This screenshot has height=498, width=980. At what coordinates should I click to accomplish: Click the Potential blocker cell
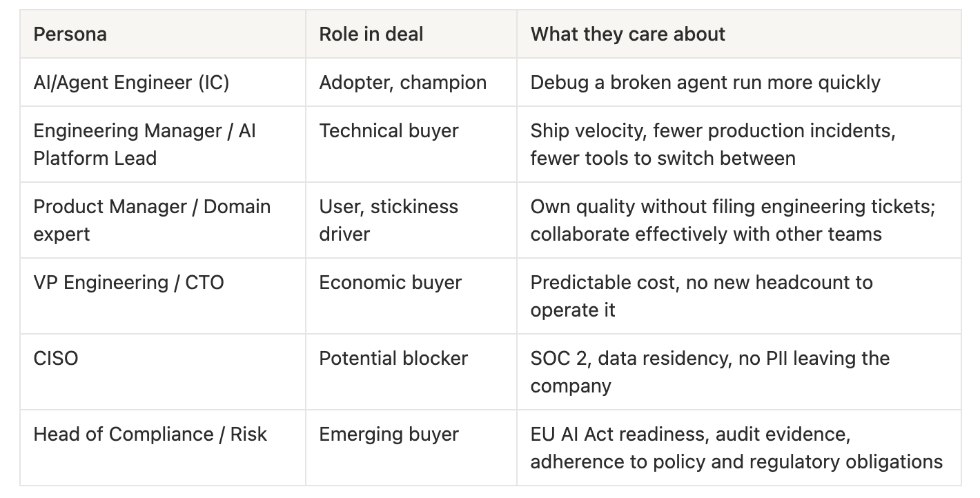pos(411,372)
